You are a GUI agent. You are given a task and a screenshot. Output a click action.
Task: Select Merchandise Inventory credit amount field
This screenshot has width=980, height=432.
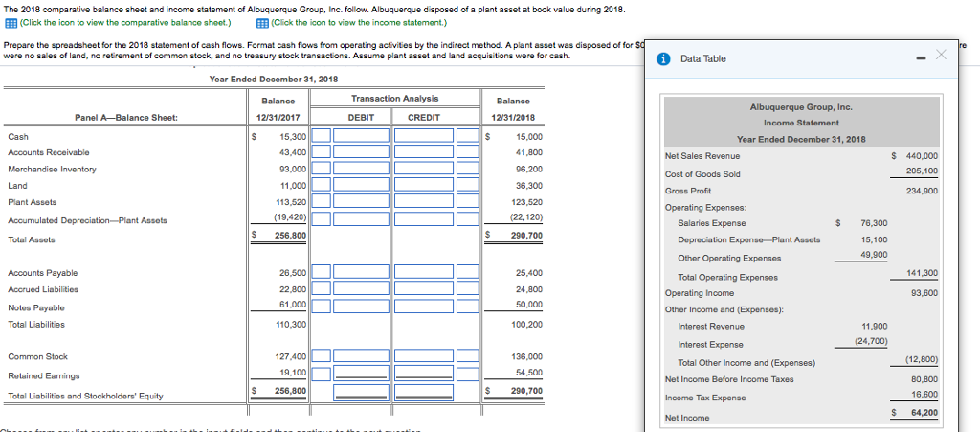[424, 168]
